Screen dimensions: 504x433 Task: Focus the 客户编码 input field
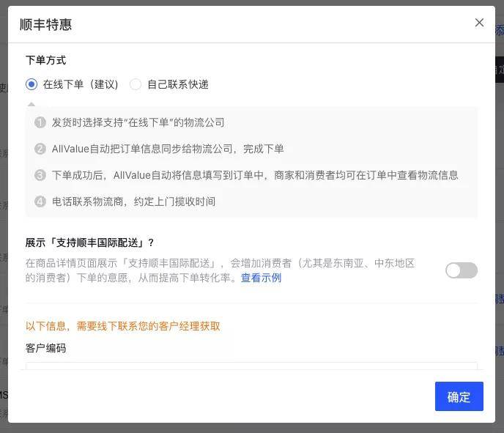(251, 366)
